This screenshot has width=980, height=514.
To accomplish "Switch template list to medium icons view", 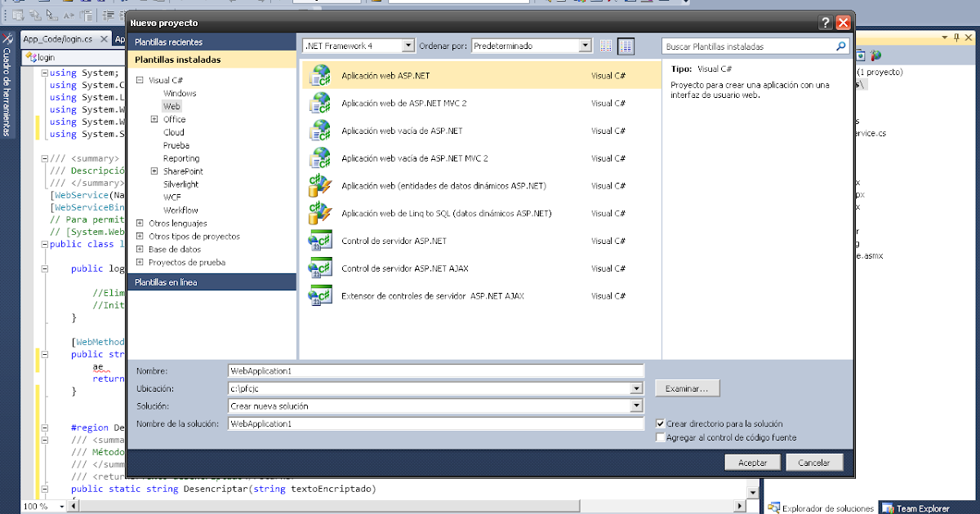I will [626, 47].
